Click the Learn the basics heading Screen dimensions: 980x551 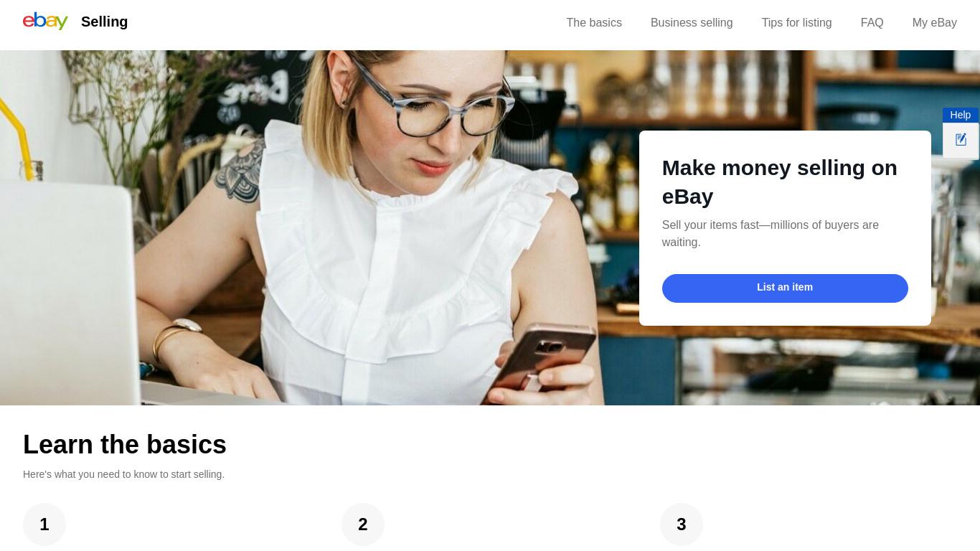(125, 445)
